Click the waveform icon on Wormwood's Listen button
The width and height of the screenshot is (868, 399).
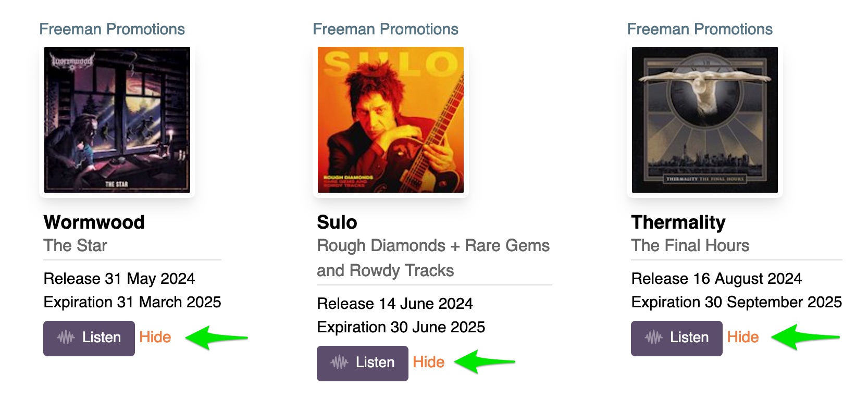tap(66, 338)
